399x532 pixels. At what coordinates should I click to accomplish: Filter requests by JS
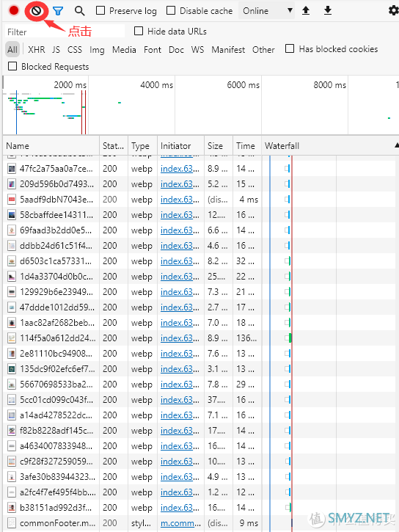click(x=56, y=50)
